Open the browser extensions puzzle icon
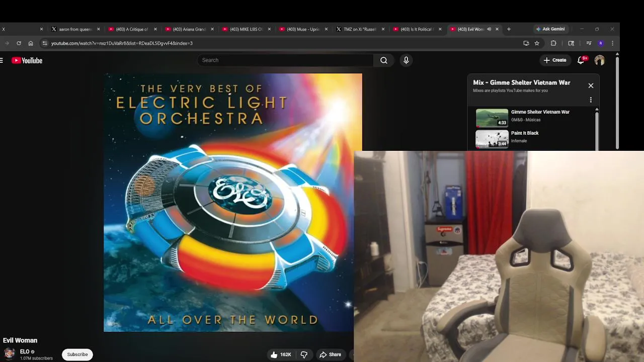 (553, 43)
